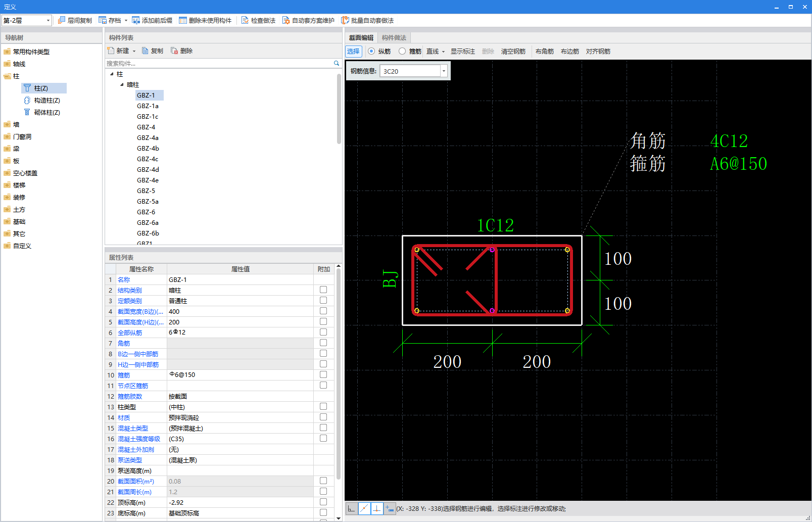The width and height of the screenshot is (812, 522).
Task: Toggle the perpendicular snap icon in status bar
Action: click(377, 508)
